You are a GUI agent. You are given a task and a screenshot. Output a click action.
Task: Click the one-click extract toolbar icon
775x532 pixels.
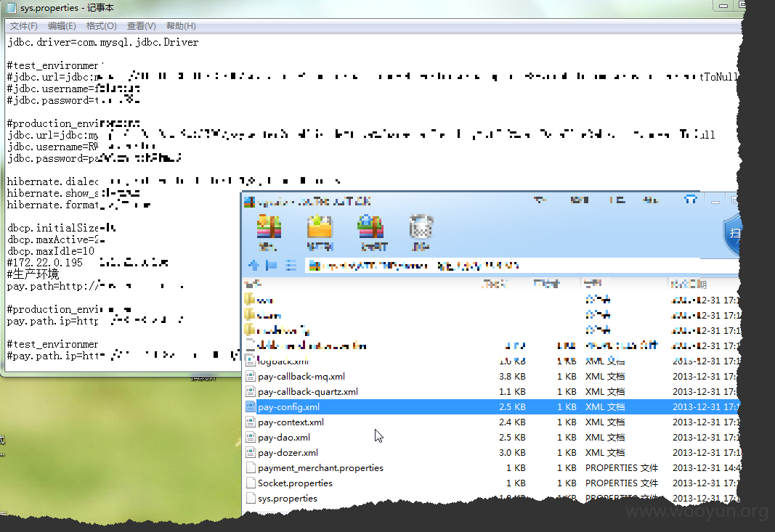[x=371, y=233]
